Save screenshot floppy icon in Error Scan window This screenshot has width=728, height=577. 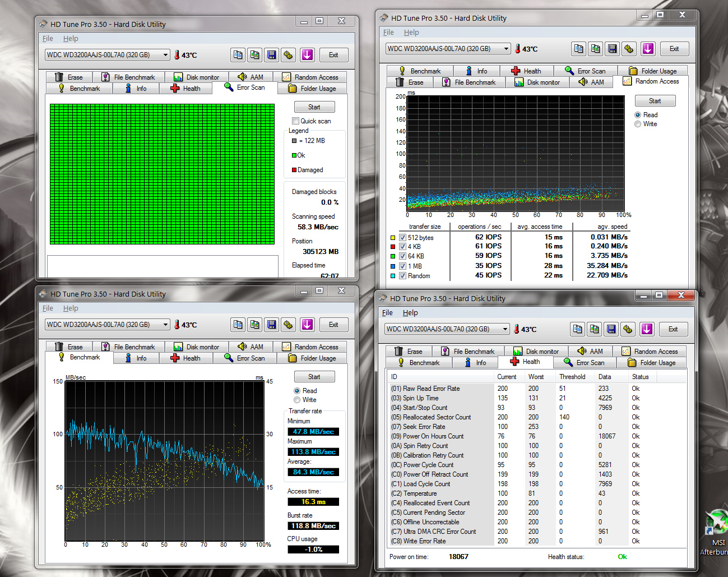[x=272, y=55]
